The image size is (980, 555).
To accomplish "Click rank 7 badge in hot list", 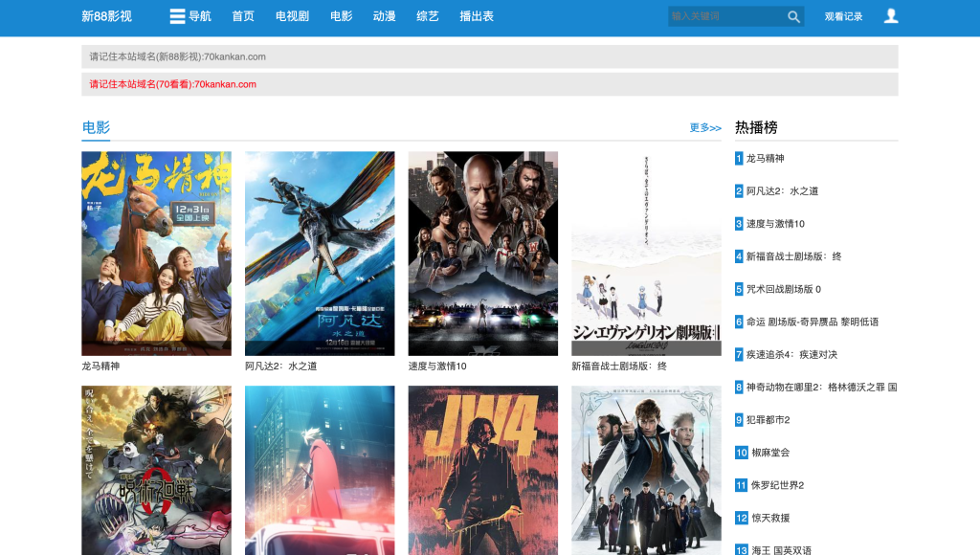I will 739,355.
